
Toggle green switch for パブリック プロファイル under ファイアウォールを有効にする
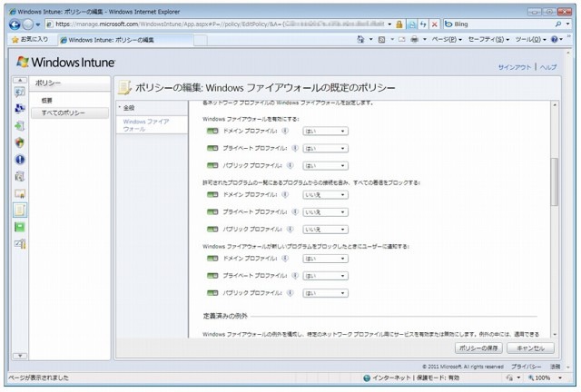212,166
